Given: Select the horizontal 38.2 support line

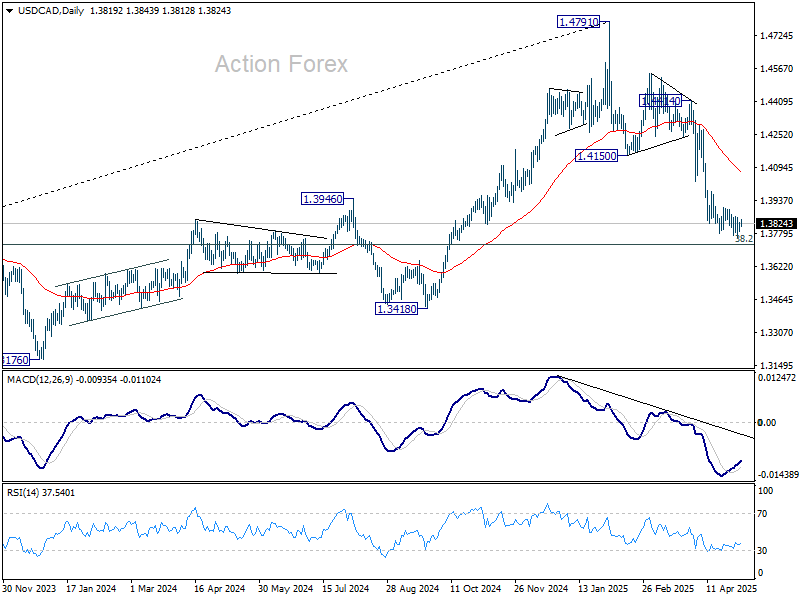Looking at the screenshot, I should pyautogui.click(x=378, y=244).
